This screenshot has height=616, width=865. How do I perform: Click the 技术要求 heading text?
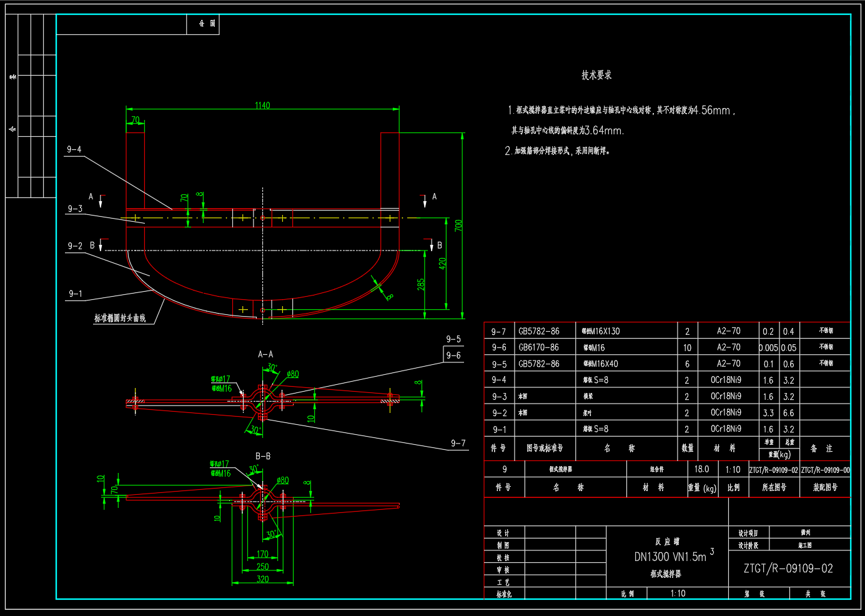tap(596, 75)
